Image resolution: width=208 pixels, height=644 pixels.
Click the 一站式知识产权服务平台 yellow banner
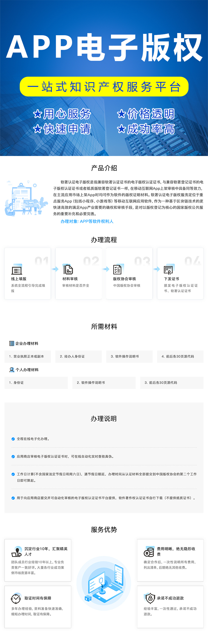[x=104, y=87]
